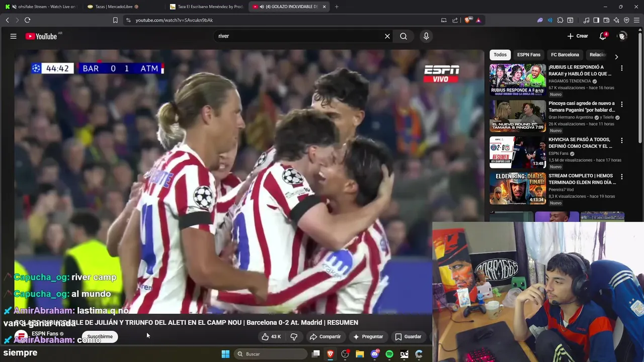
Task: Open the browser main menu
Action: pos(637,20)
